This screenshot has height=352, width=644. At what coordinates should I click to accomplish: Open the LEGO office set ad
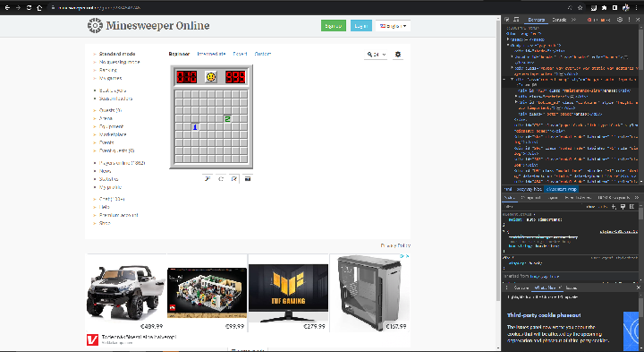tap(207, 292)
